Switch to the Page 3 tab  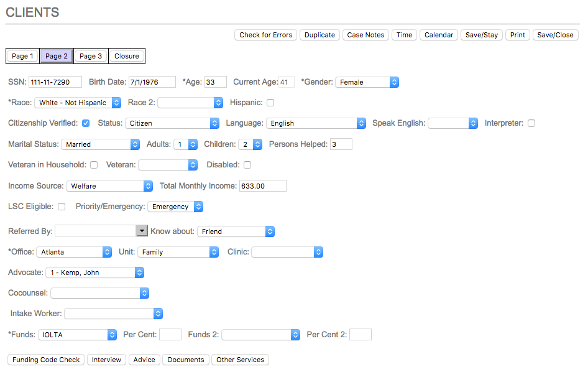coord(91,56)
